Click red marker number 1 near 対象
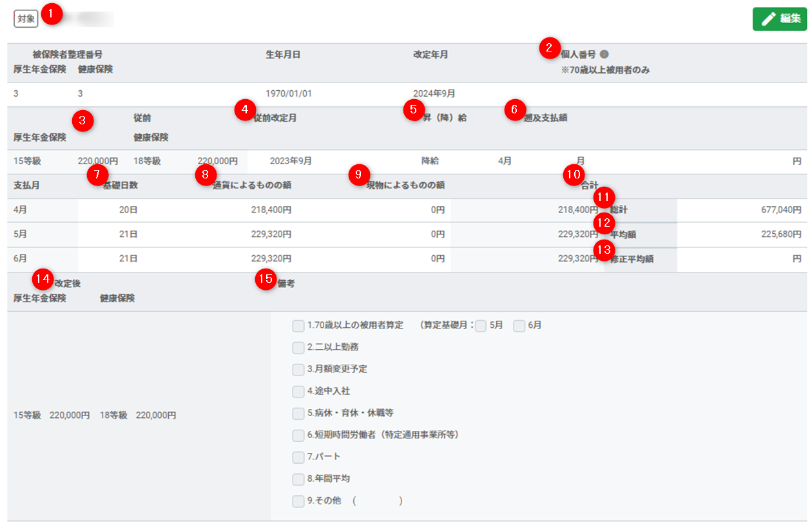 [52, 14]
